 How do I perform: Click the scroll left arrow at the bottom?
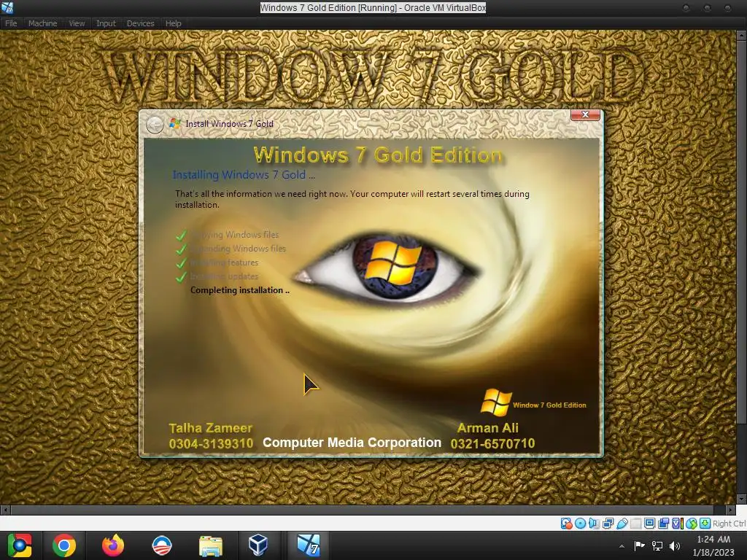(5, 510)
